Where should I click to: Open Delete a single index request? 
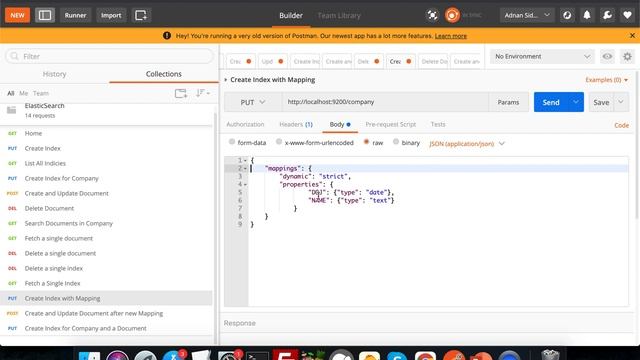(106, 268)
